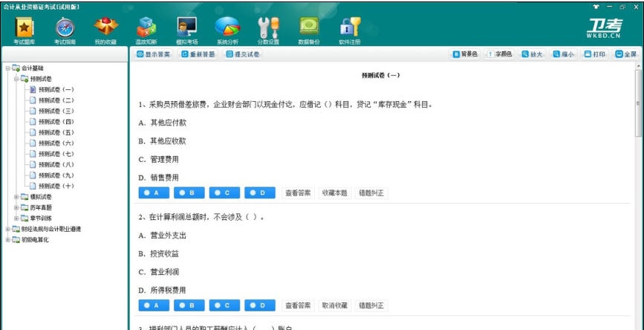
Task: Click 取消收藏 for question 2
Action: coord(335,305)
